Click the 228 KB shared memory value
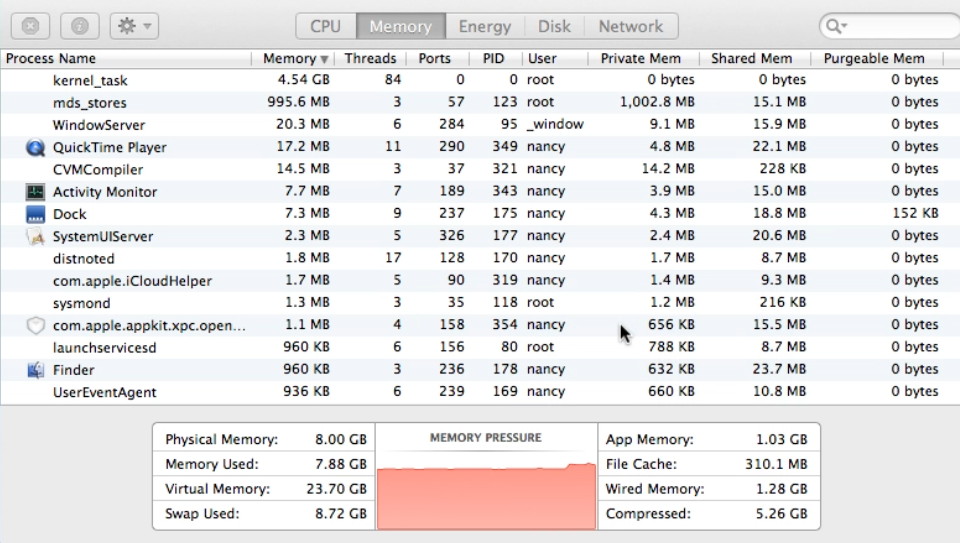This screenshot has height=543, width=960. tap(782, 168)
